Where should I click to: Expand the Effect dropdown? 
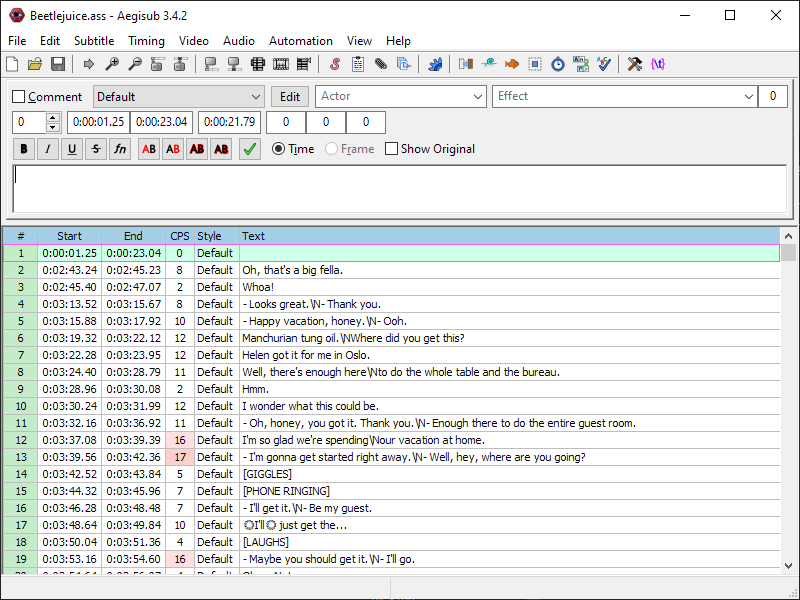(748, 97)
